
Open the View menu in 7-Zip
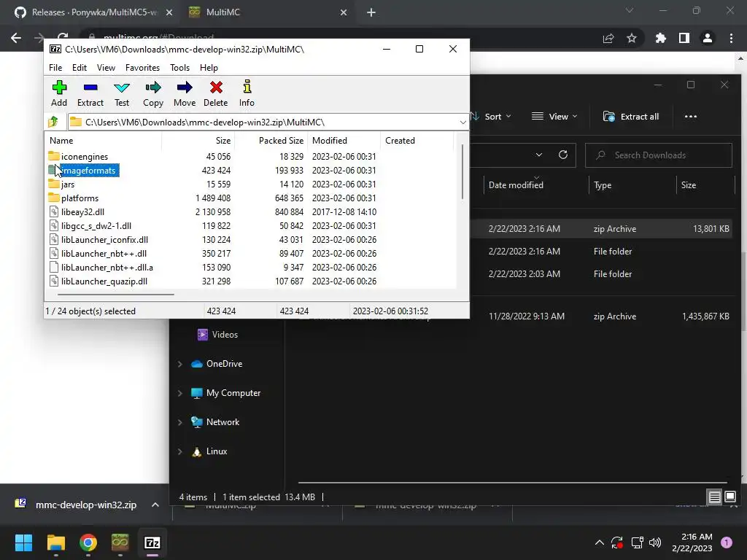pyautogui.click(x=106, y=68)
